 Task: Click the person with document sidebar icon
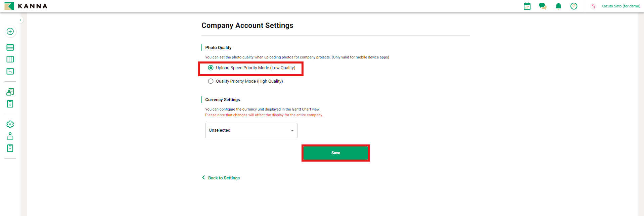pos(10,92)
